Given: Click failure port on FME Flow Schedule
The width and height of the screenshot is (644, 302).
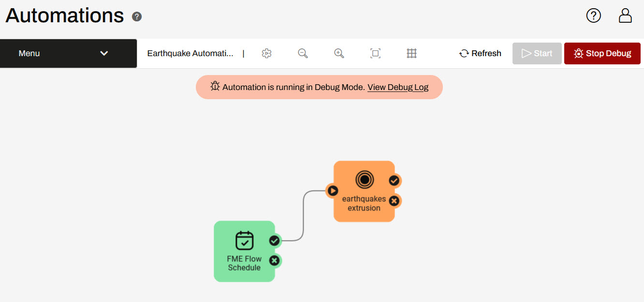Looking at the screenshot, I should click(x=275, y=261).
